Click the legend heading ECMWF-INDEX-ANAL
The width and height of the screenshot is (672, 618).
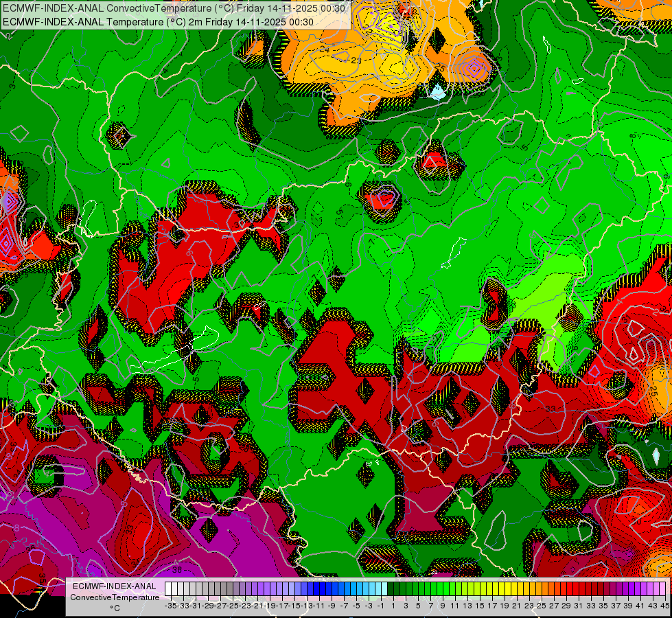point(115,586)
